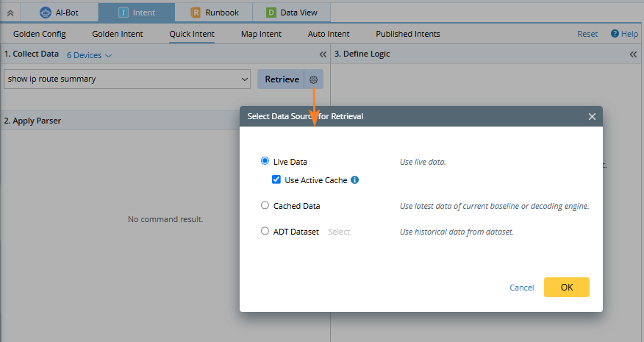Open the Golden Intent tab
Screen dimensions: 644x342
pyautogui.click(x=118, y=34)
